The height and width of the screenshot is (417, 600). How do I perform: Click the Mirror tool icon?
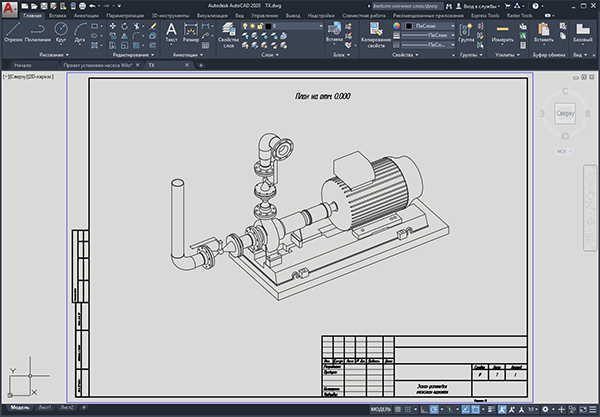[x=124, y=36]
